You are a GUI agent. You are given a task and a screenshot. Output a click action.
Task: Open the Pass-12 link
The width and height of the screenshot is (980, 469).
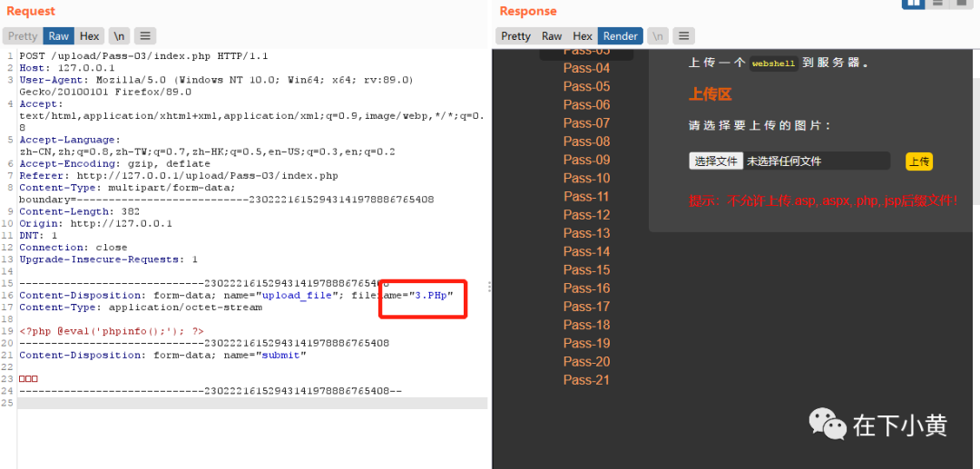[x=586, y=215]
